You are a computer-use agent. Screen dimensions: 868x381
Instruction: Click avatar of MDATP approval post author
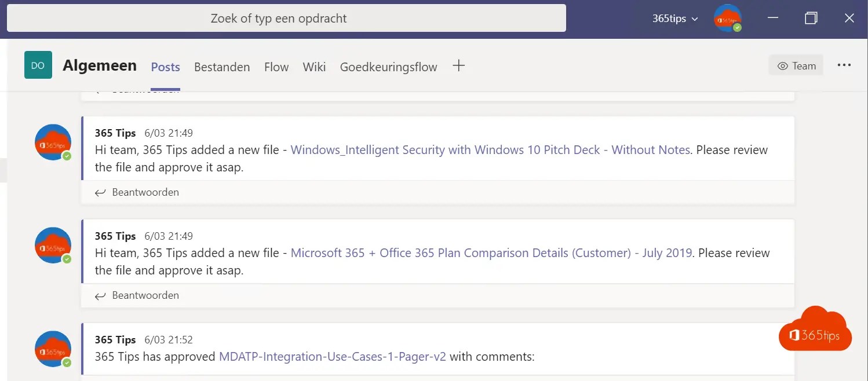(x=53, y=349)
